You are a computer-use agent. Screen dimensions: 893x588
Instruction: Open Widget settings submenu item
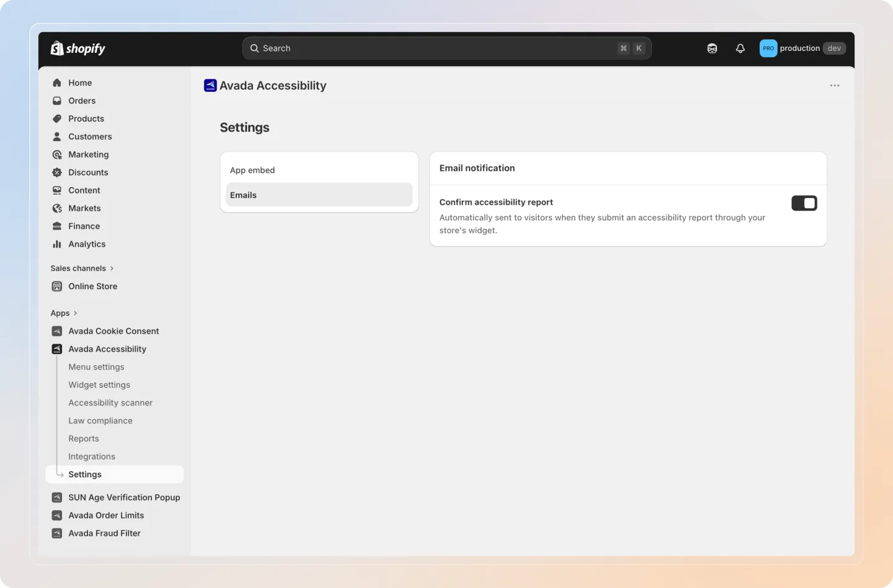point(99,385)
